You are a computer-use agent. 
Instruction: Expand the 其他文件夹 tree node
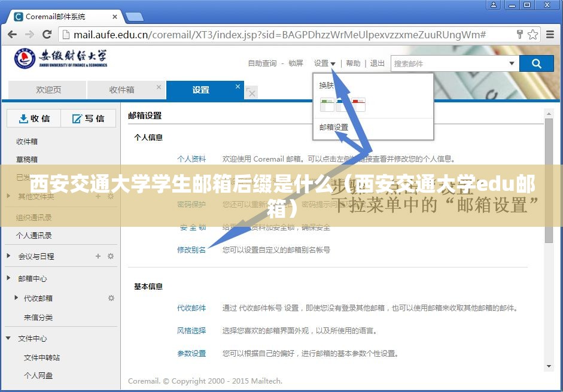tap(8, 196)
